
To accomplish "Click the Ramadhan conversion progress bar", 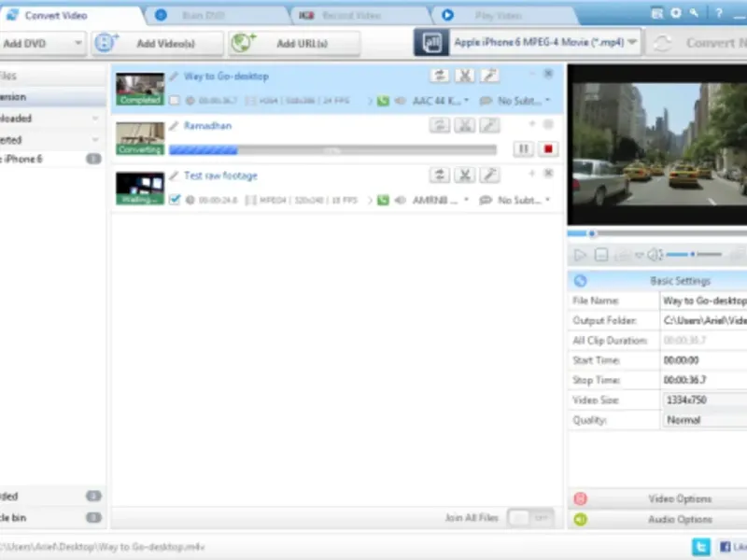I will (x=332, y=150).
